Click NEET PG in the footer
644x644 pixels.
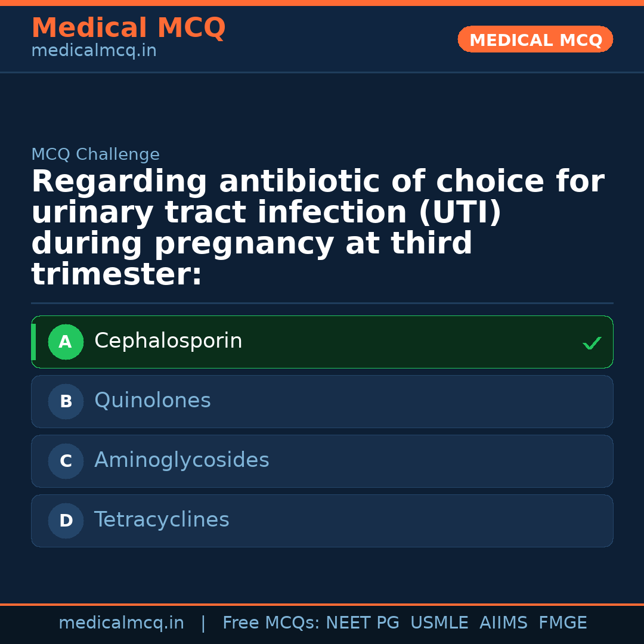(363, 623)
